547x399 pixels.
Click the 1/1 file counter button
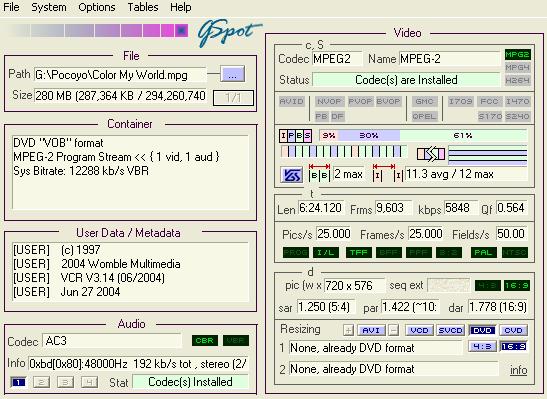(x=233, y=97)
